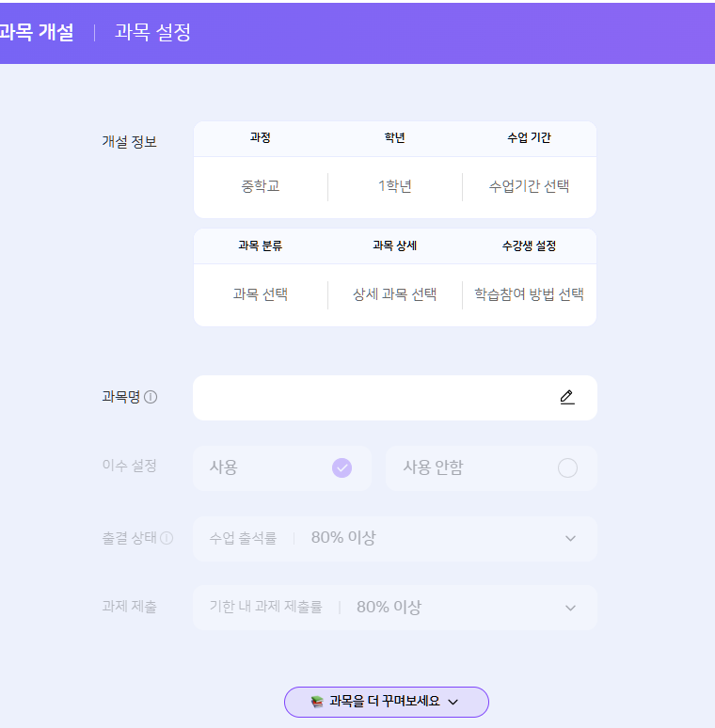
Task: Switch to the 과목 설정 tab
Action: coord(152,32)
